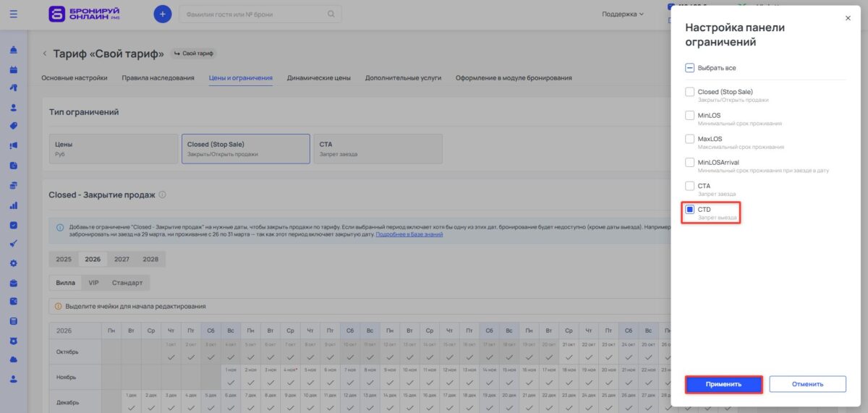Select the 1 ноя calendar cell
Screen dimensions: 868x413
231,377
